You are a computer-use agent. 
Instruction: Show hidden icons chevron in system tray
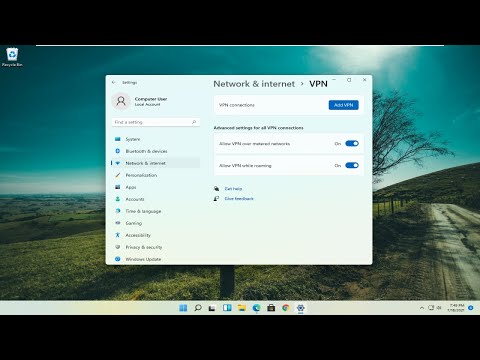422,308
